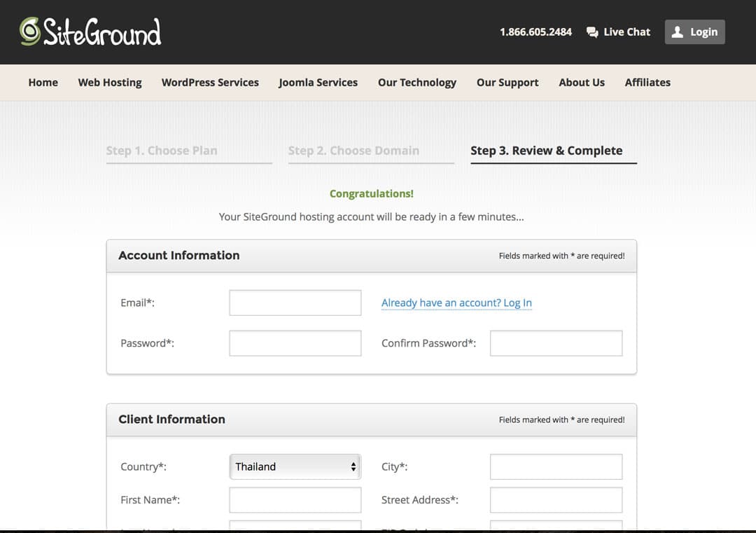The width and height of the screenshot is (756, 533).
Task: Open the WordPress Services menu
Action: click(x=210, y=82)
